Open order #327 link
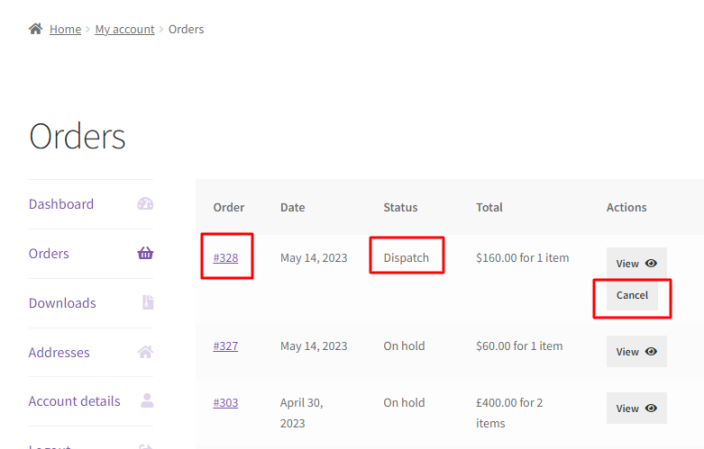Viewport: 704px width, 449px height. click(225, 346)
